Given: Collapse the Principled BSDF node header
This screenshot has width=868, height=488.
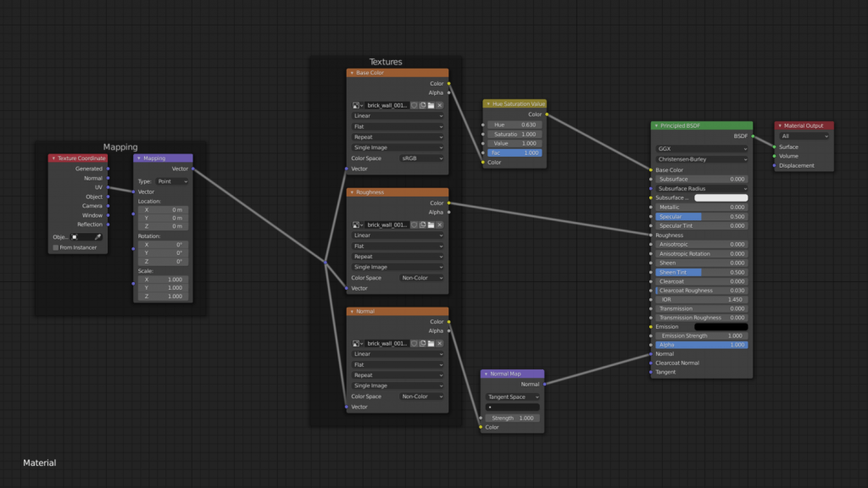Looking at the screenshot, I should click(x=655, y=125).
